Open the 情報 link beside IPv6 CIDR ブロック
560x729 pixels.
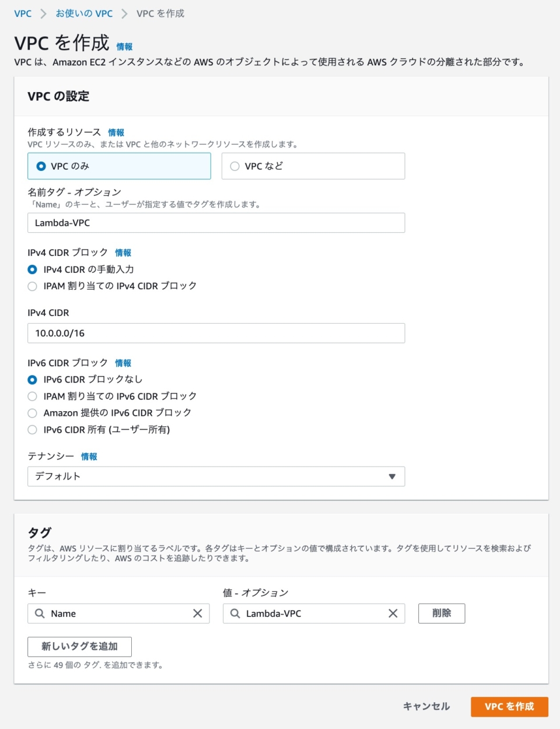pos(123,362)
